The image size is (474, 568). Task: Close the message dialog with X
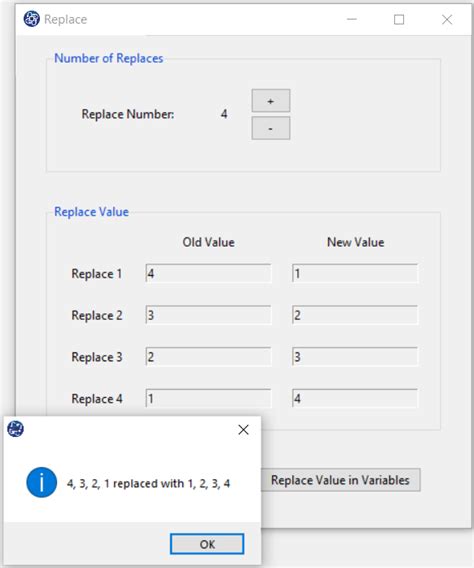[243, 430]
